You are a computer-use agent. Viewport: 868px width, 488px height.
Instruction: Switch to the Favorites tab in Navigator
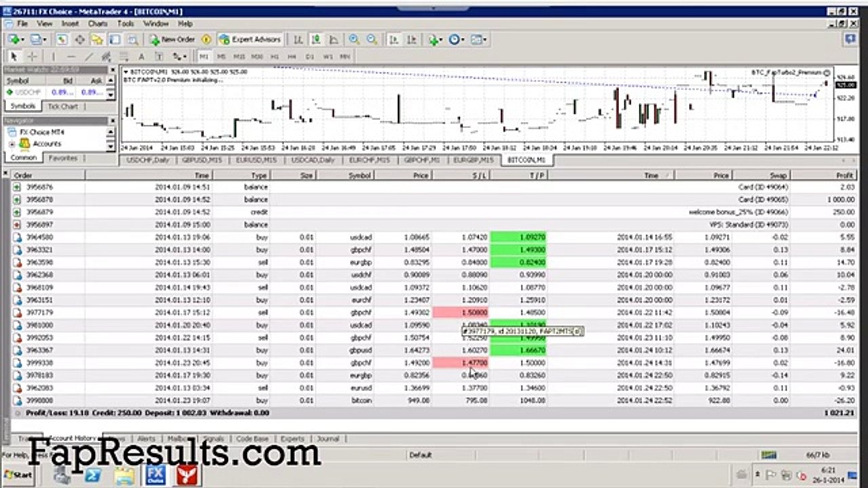pyautogui.click(x=63, y=158)
